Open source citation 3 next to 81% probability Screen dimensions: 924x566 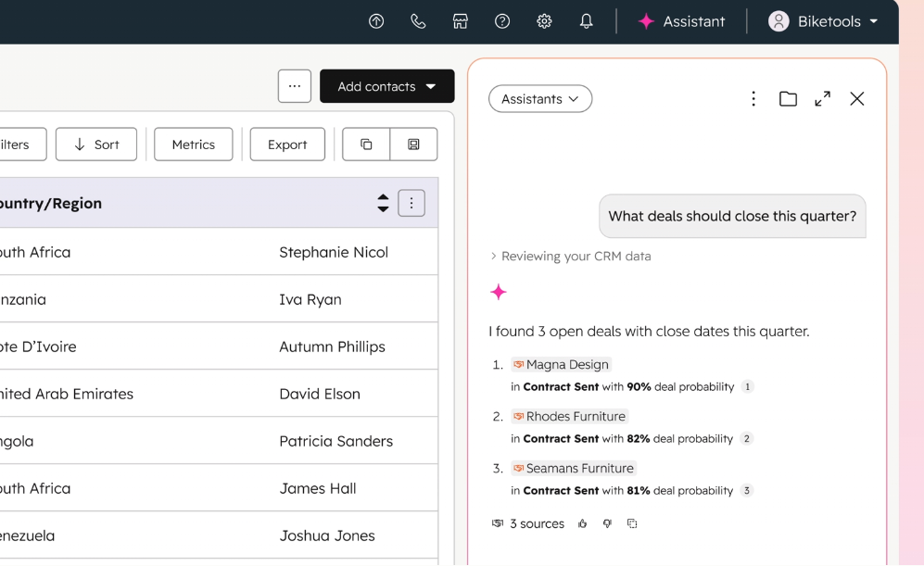(x=747, y=491)
